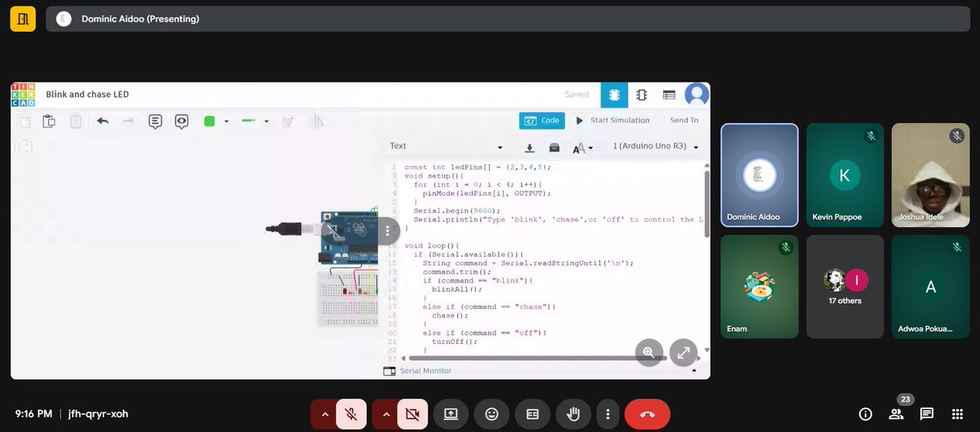Leave the call
This screenshot has height=432, width=980.
coord(648,414)
